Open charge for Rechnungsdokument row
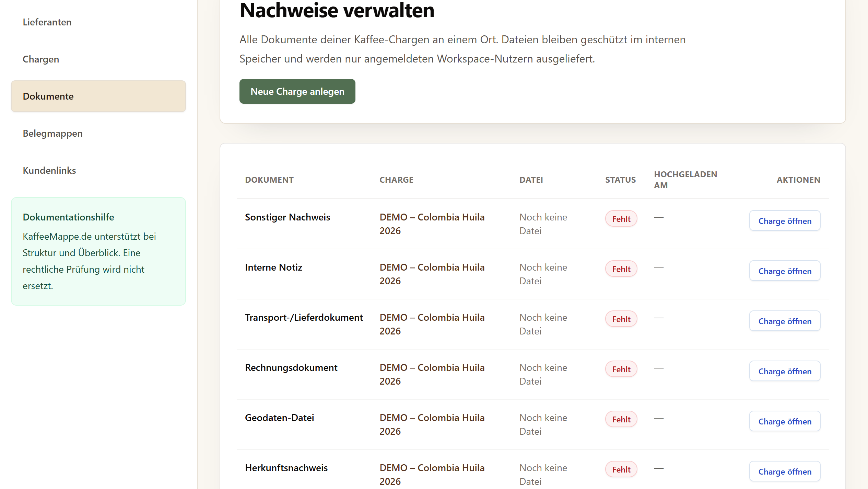 (785, 371)
